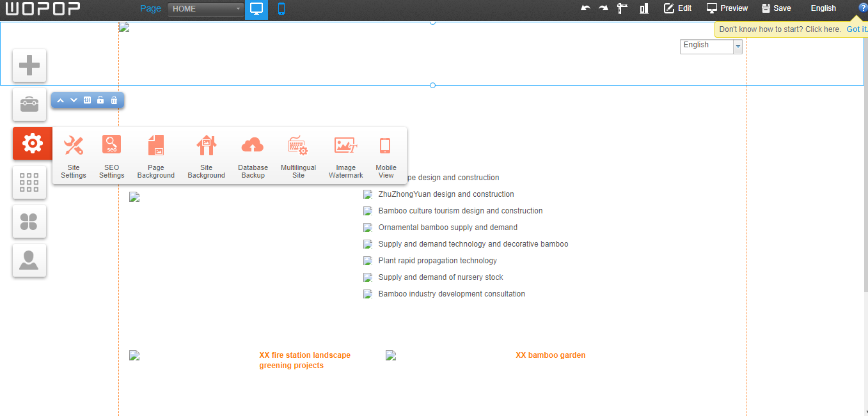Open Multilingual Site settings

coord(298,157)
